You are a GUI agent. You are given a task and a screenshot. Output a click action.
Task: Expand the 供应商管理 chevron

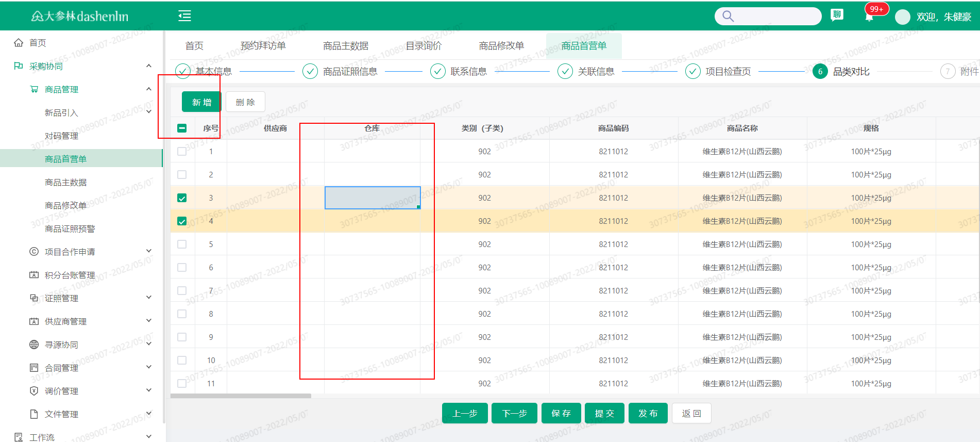pos(149,321)
